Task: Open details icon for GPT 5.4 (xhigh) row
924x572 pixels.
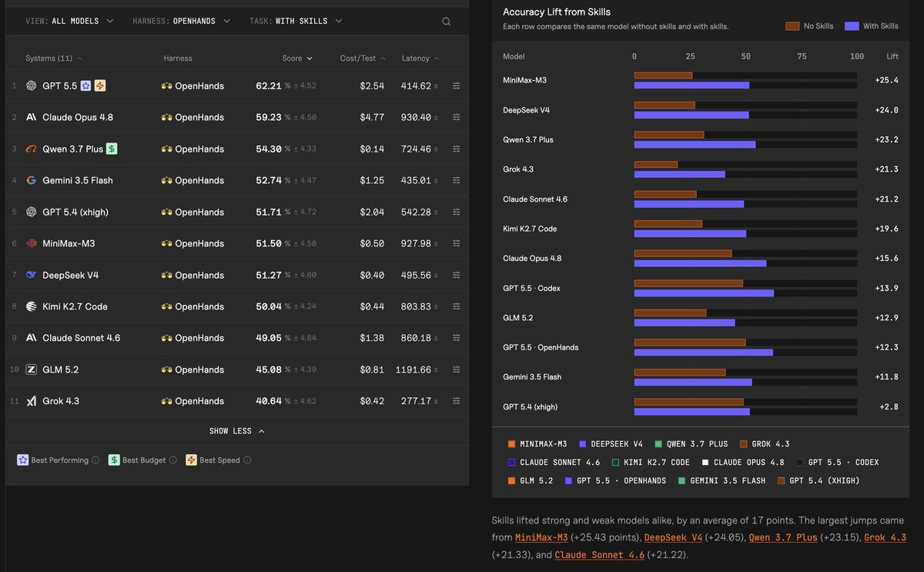Action: coord(457,212)
